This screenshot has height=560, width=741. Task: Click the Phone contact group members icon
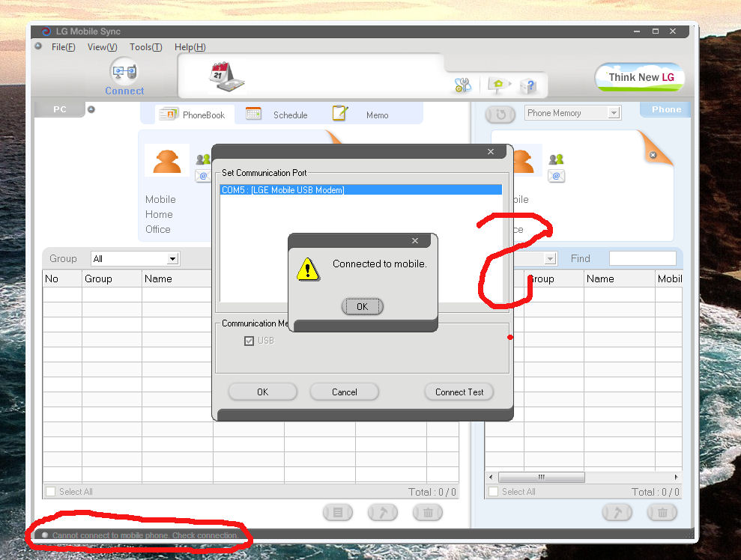click(556, 159)
